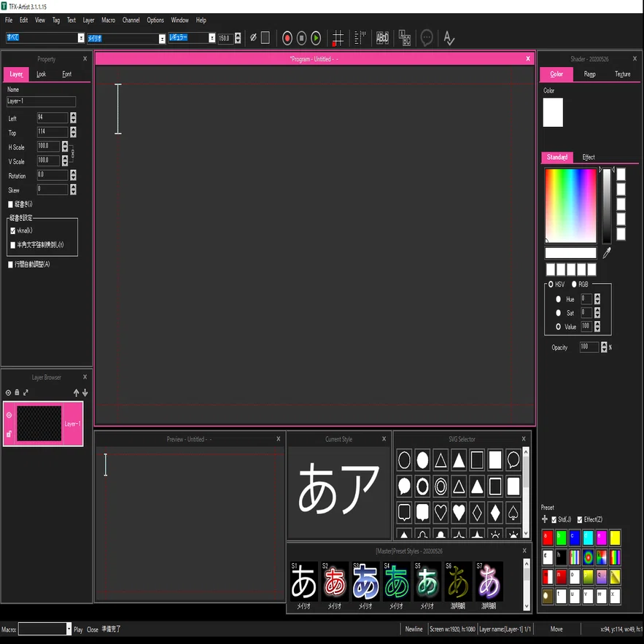Image resolution: width=644 pixels, height=644 pixels.
Task: Click the expand arrows icon in Layer Browser
Action: (26, 392)
